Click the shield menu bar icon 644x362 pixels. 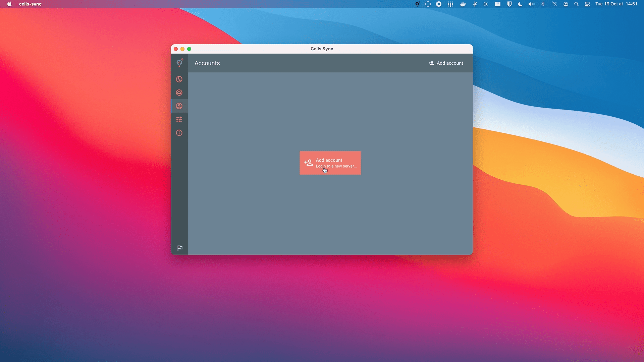(x=509, y=4)
